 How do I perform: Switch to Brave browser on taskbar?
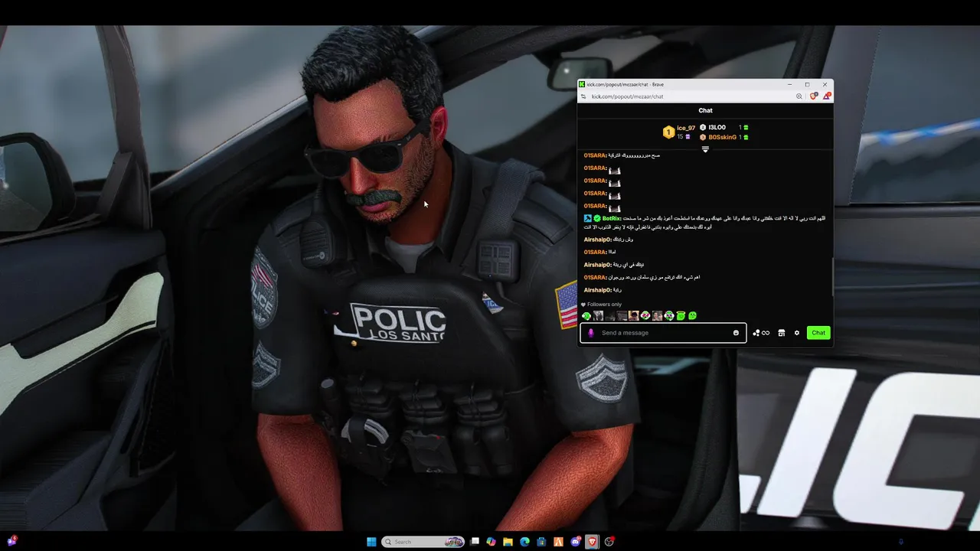[x=593, y=542]
